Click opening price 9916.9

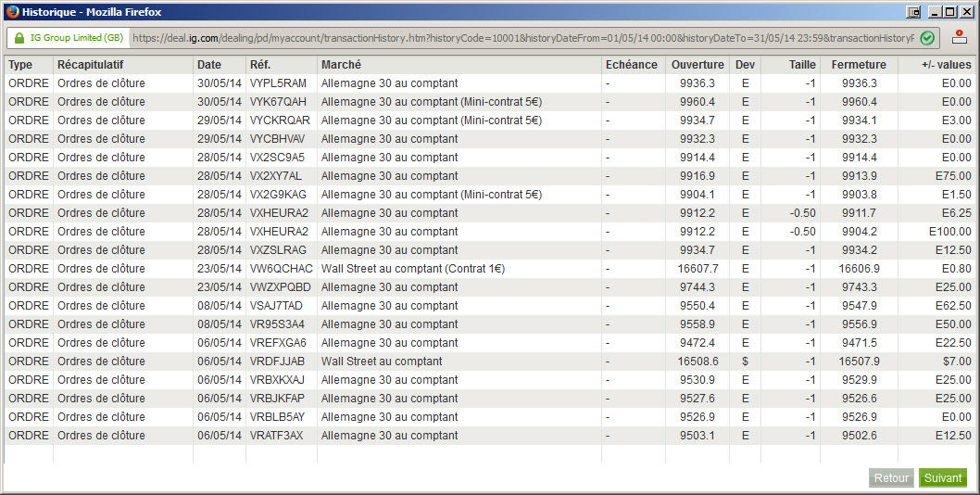(697, 176)
